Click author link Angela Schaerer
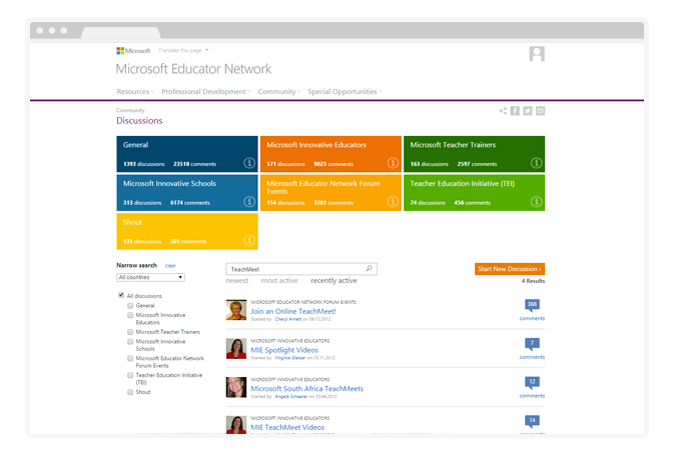This screenshot has height=455, width=674. tap(291, 397)
